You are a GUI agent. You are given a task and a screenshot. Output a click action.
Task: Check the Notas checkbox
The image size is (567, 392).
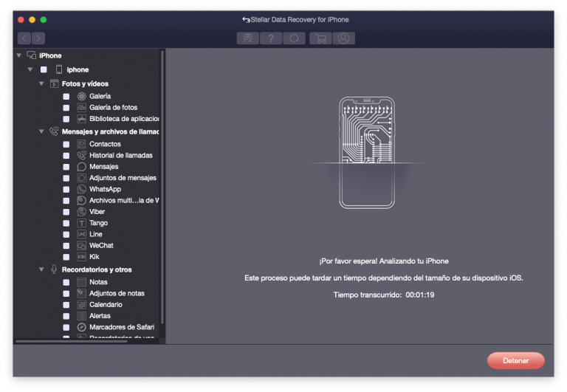66,283
